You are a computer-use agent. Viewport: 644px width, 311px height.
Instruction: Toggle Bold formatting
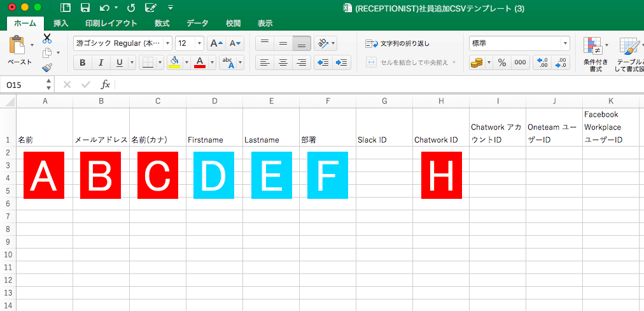point(83,62)
